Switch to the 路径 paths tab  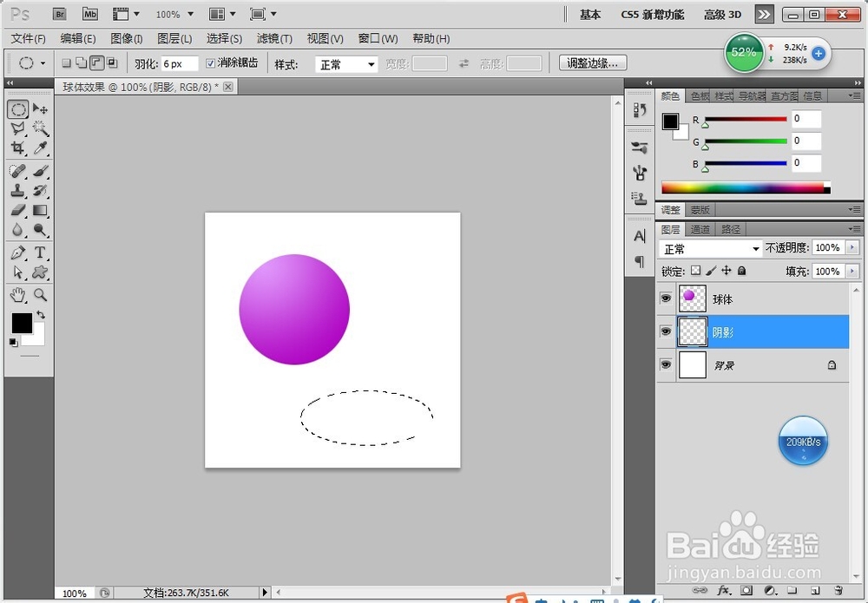click(731, 229)
